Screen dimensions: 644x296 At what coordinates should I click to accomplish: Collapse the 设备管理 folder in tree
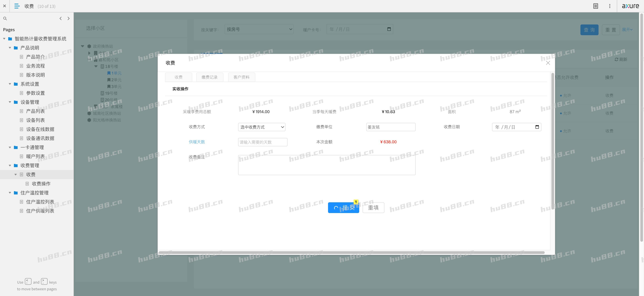coord(10,102)
